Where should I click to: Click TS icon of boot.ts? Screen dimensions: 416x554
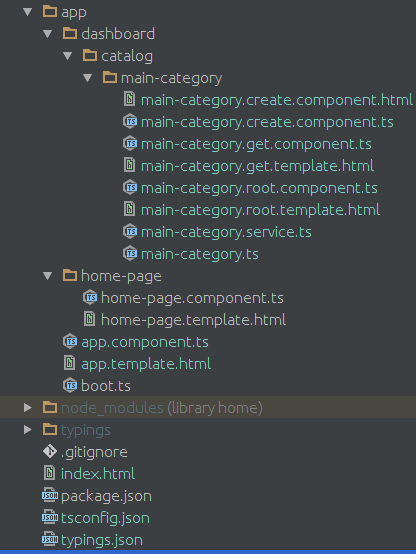click(70, 385)
